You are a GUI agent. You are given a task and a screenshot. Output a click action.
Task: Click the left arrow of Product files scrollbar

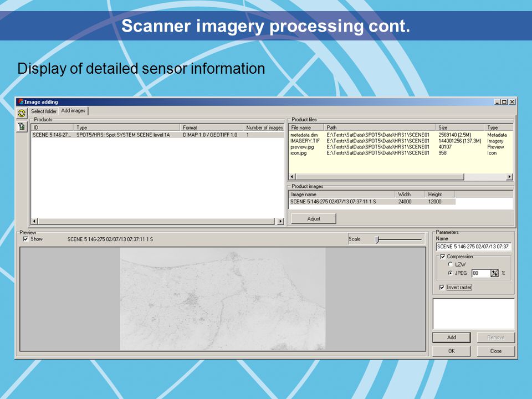[x=293, y=177]
